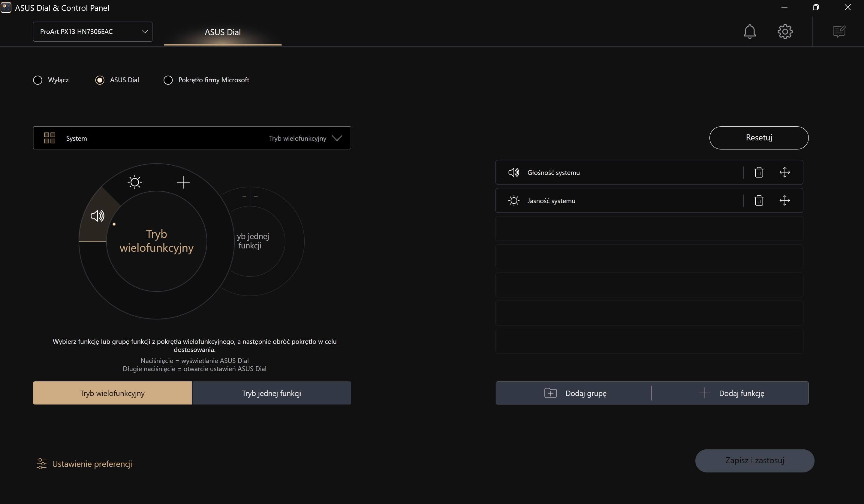
Task: Switch to the ASUS Dial tab
Action: [x=222, y=32]
